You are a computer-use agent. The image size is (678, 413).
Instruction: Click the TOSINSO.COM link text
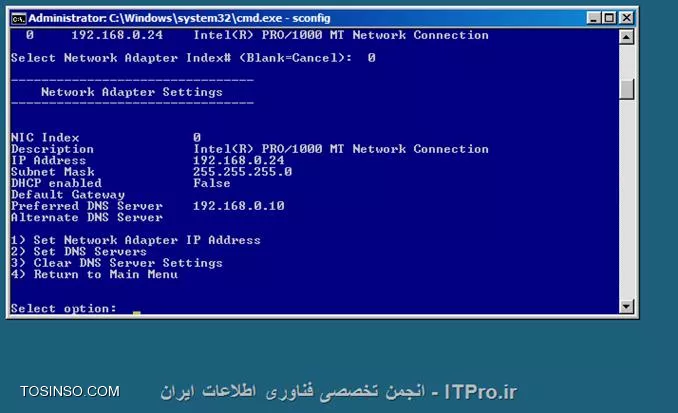[x=70, y=391]
